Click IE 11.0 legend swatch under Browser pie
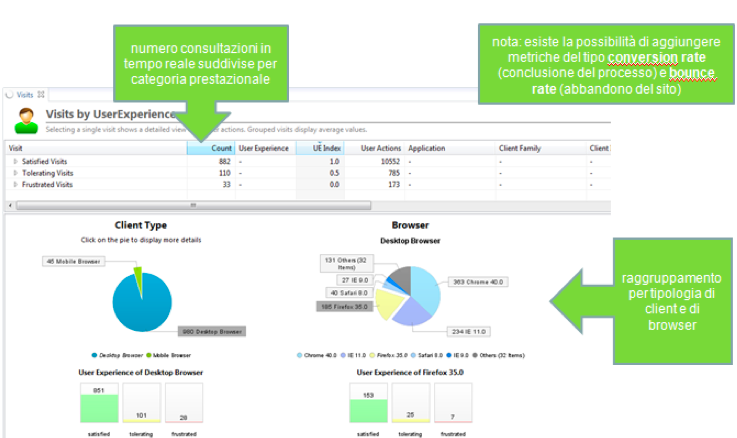The image size is (737, 438). 343,355
